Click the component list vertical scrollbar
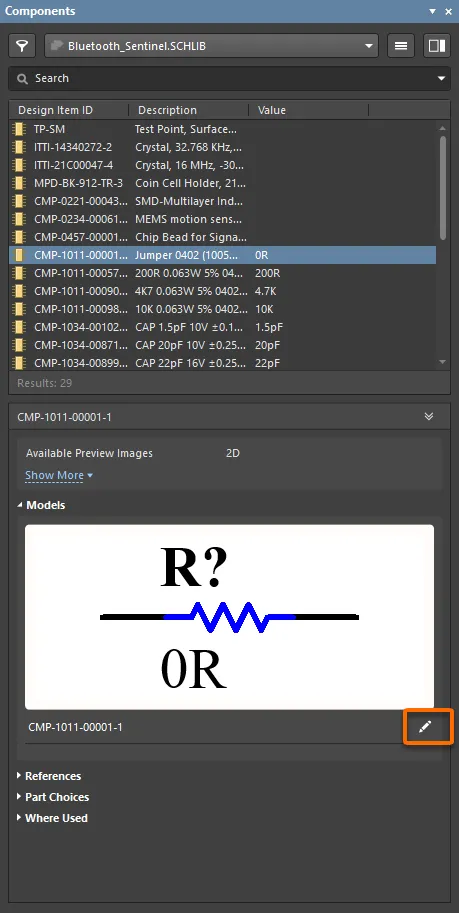This screenshot has height=913, width=459. pos(443,187)
